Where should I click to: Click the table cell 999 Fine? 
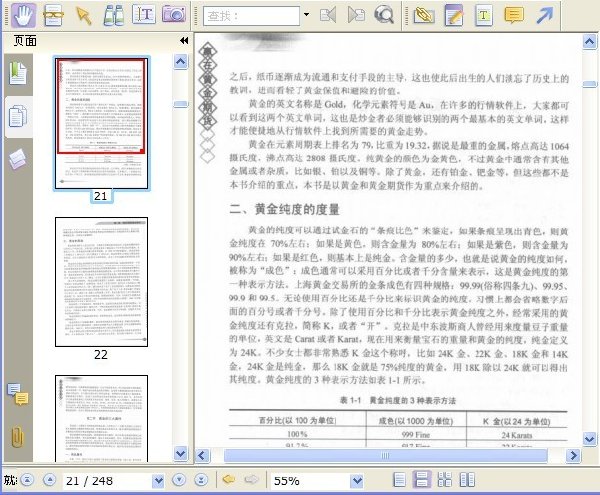pyautogui.click(x=416, y=435)
